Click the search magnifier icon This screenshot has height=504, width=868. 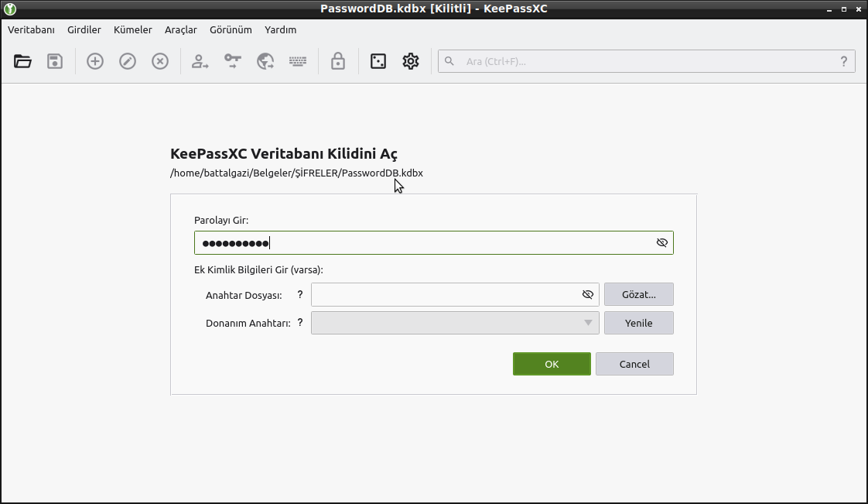[449, 61]
